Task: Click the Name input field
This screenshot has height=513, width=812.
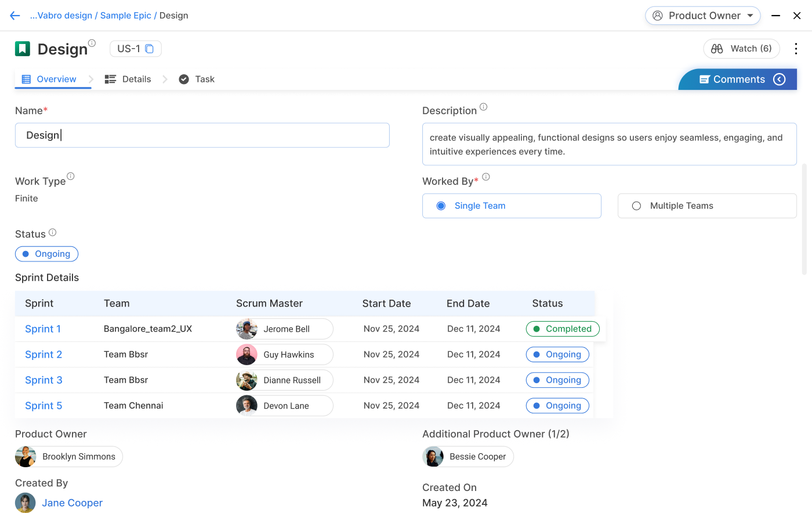Action: coord(202,135)
